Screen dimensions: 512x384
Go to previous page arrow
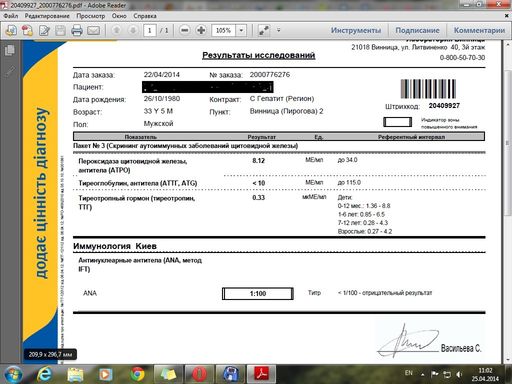pyautogui.click(x=116, y=30)
